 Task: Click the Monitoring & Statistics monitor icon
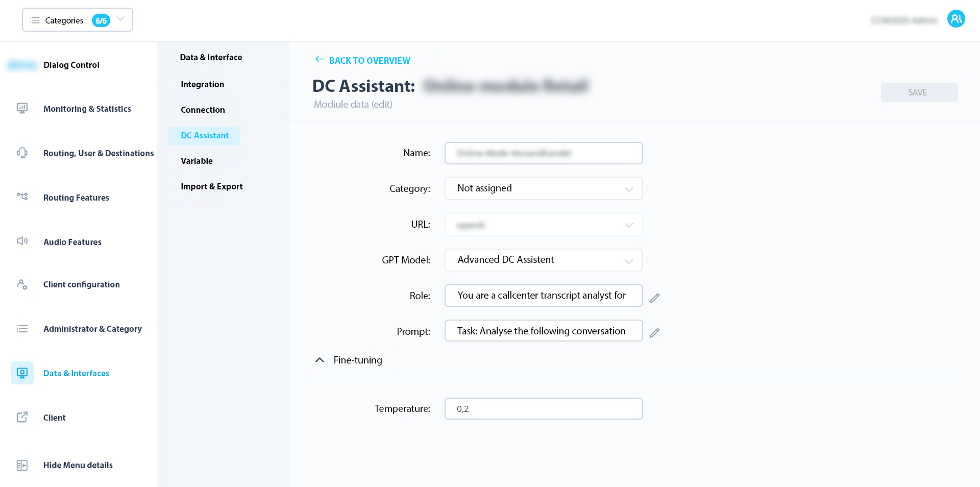(22, 108)
